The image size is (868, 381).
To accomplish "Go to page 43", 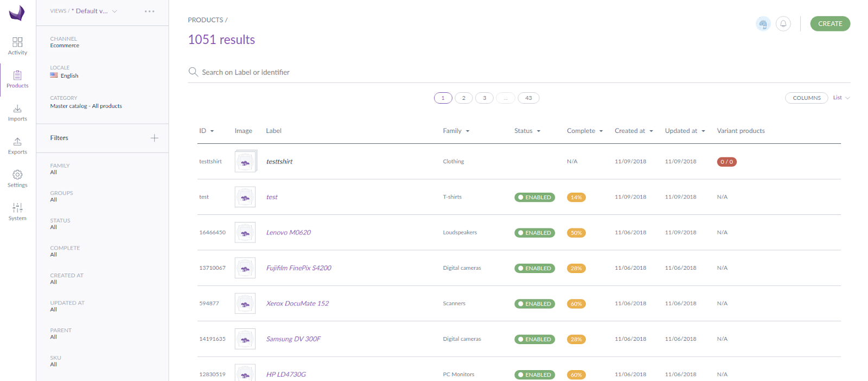I will point(528,98).
